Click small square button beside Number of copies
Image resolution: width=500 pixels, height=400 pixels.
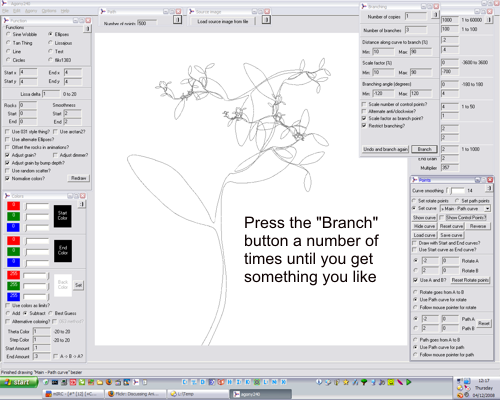435,15
